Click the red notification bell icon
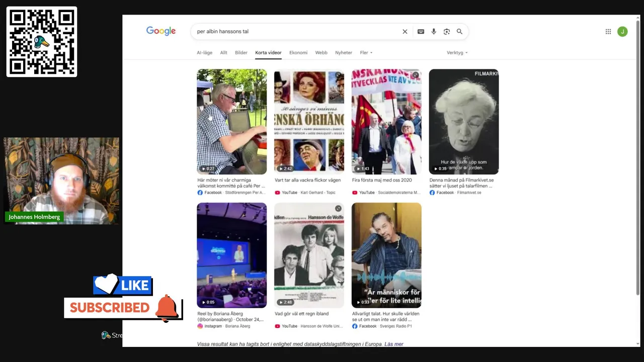Screen dimensions: 644x362 click(x=167, y=308)
